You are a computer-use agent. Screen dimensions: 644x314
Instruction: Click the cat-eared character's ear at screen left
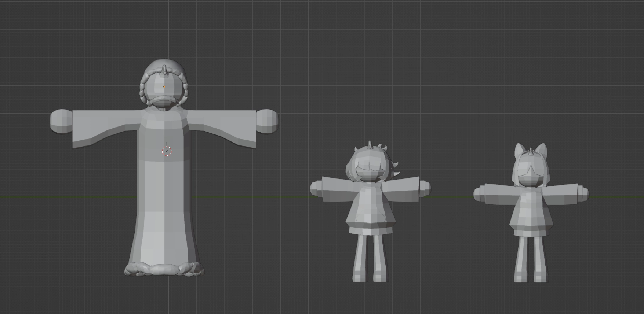coord(519,151)
